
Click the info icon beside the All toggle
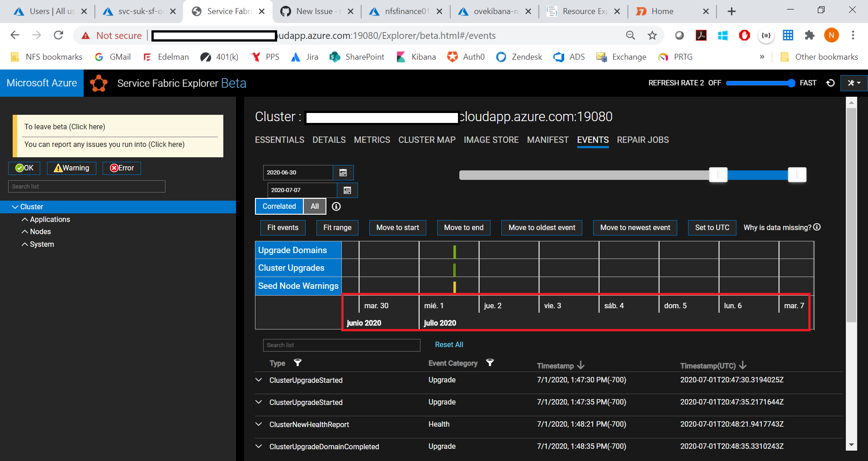point(335,207)
